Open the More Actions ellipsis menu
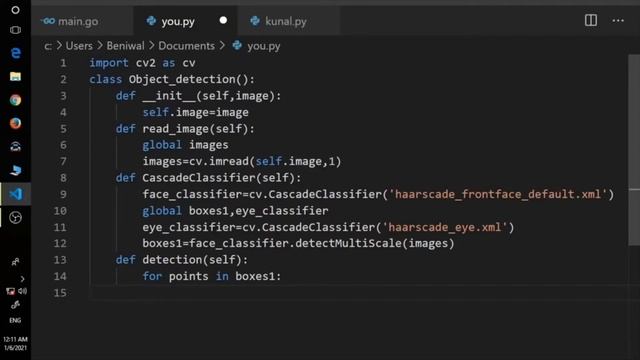 point(618,20)
